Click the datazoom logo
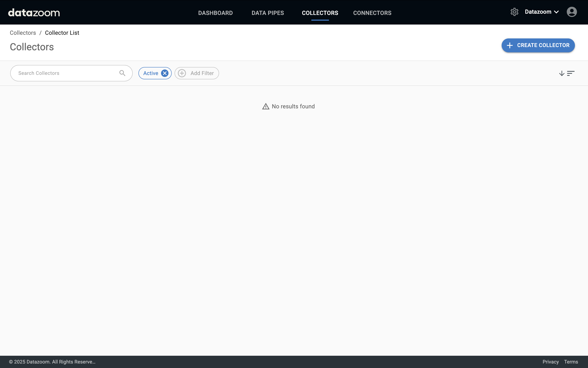Viewport: 588px width, 368px height. [34, 12]
